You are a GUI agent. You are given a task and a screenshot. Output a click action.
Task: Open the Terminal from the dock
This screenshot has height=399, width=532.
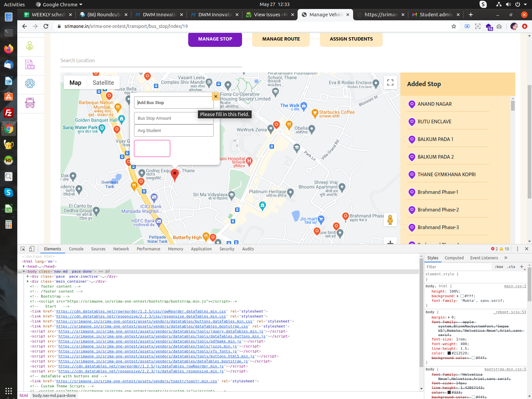coord(9,33)
